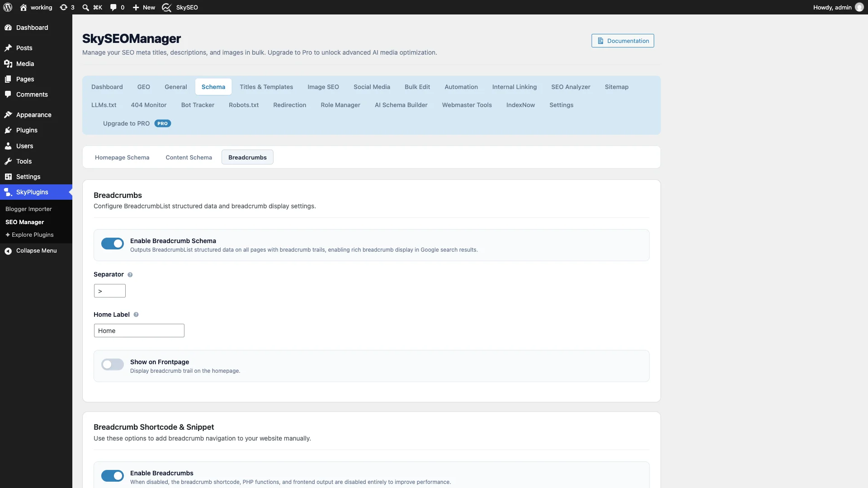Image resolution: width=868 pixels, height=488 pixels.
Task: Open the Redirection tab
Action: point(290,105)
